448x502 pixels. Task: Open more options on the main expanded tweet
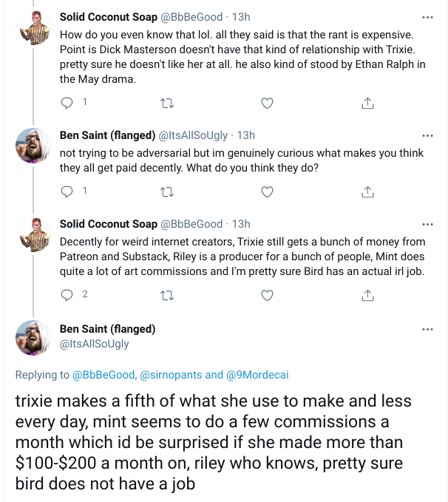(x=427, y=330)
